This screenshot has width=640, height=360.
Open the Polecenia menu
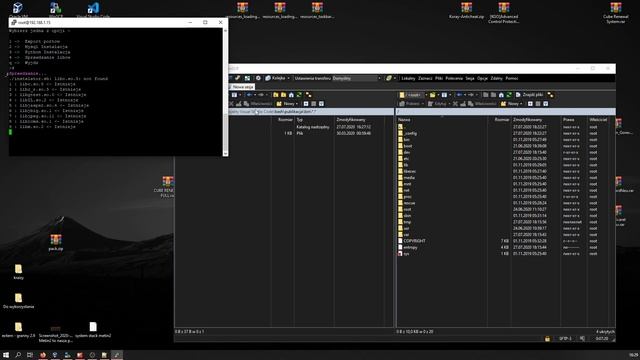[454, 78]
